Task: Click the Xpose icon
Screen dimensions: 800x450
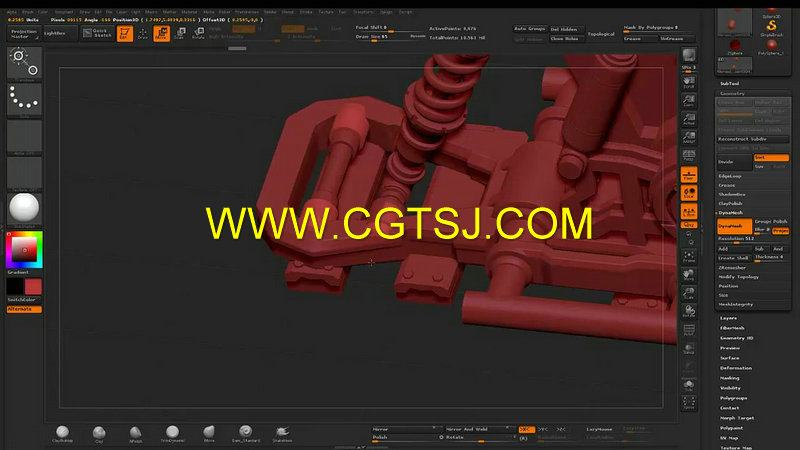Action: [689, 403]
